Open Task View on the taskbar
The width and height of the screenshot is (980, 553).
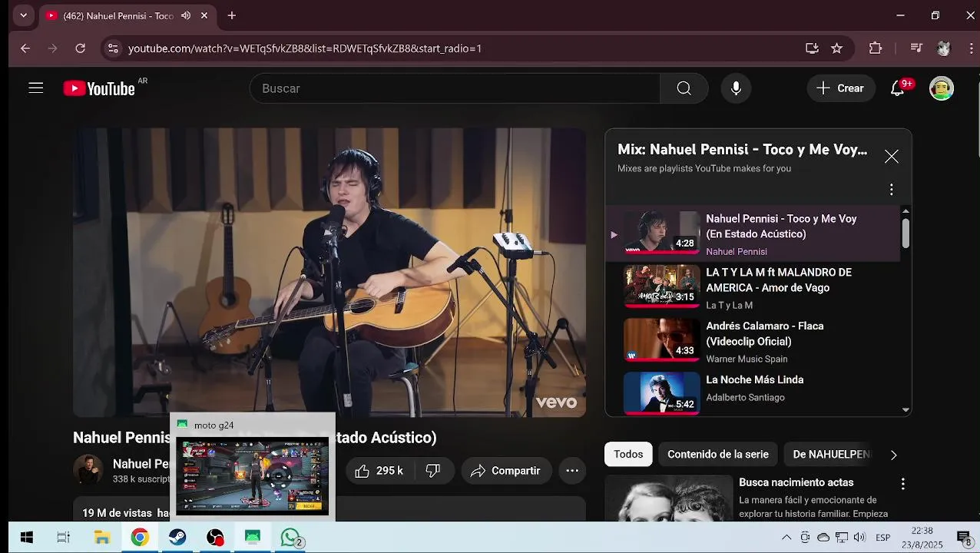coord(64,538)
